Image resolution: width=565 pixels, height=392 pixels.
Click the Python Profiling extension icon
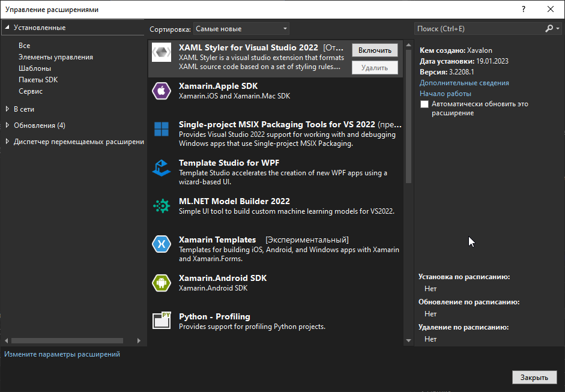161,321
